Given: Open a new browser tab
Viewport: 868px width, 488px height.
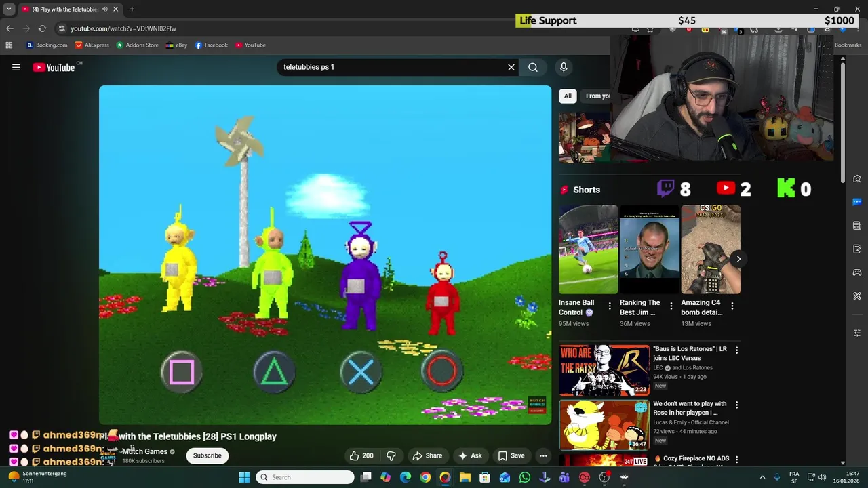Looking at the screenshot, I should pos(132,9).
